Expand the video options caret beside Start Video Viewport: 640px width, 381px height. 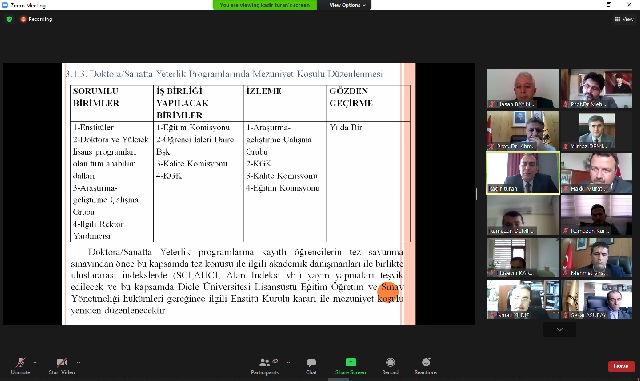[78, 362]
